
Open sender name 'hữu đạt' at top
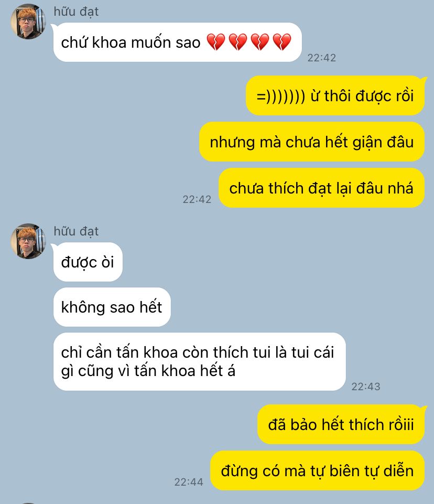click(76, 12)
